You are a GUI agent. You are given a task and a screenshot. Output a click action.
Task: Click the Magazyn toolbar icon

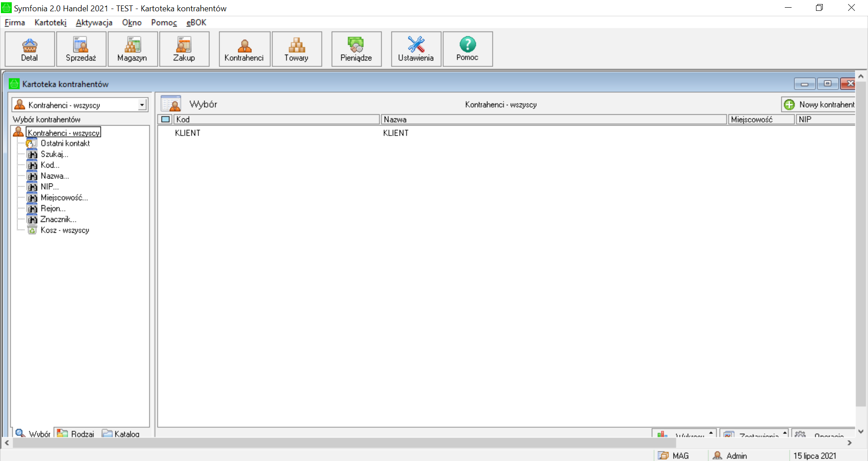point(132,49)
